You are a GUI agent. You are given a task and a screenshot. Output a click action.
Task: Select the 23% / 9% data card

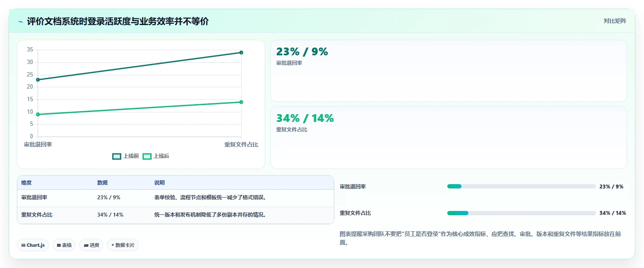[449, 71]
